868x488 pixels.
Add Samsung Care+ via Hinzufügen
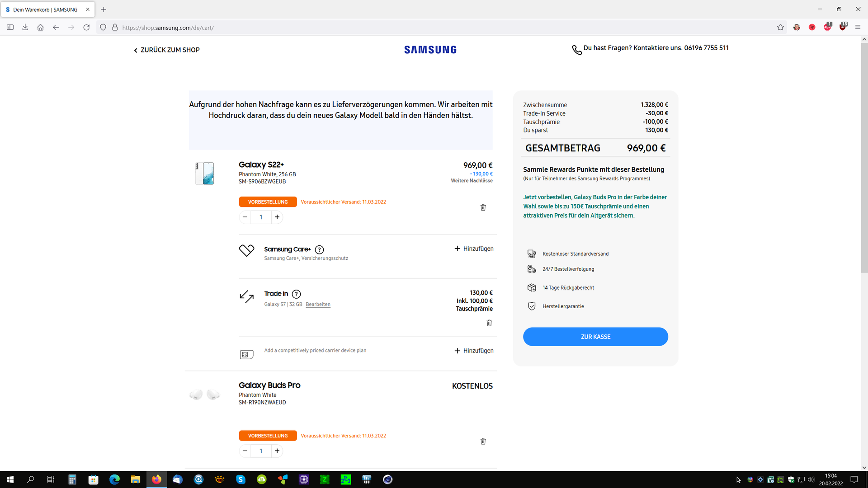474,249
